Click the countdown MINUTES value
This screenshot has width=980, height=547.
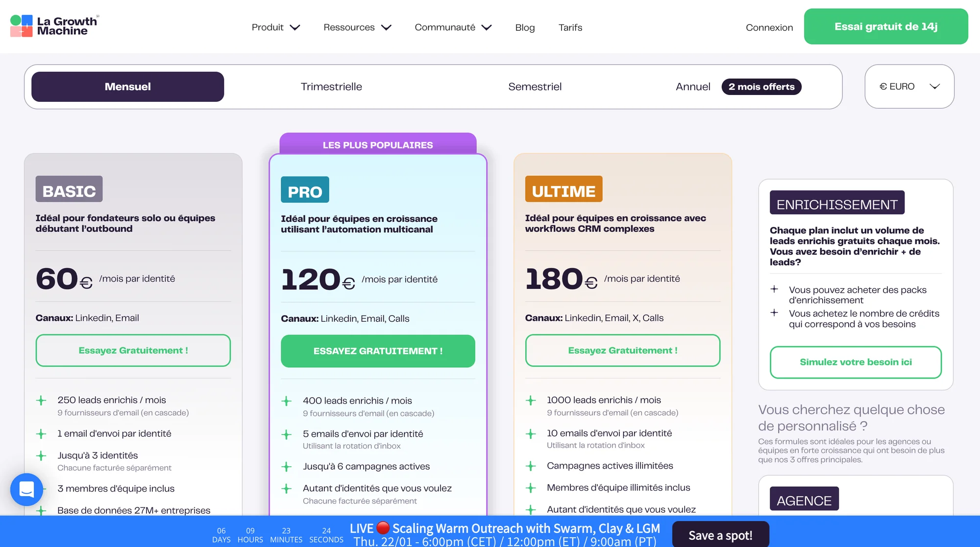coord(286,531)
